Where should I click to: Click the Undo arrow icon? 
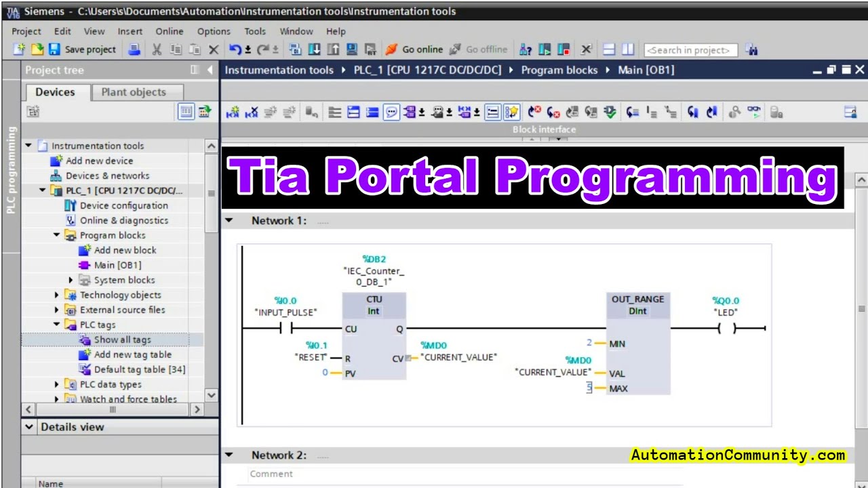[x=235, y=49]
